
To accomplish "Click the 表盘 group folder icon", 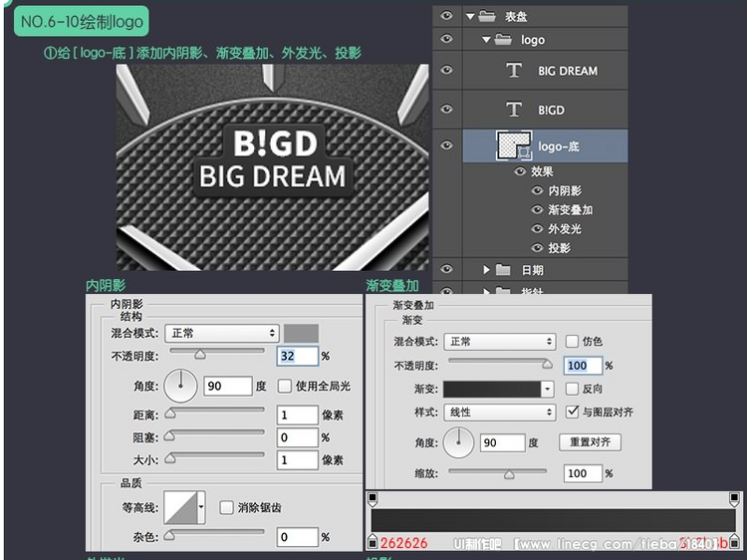I will coord(487,16).
